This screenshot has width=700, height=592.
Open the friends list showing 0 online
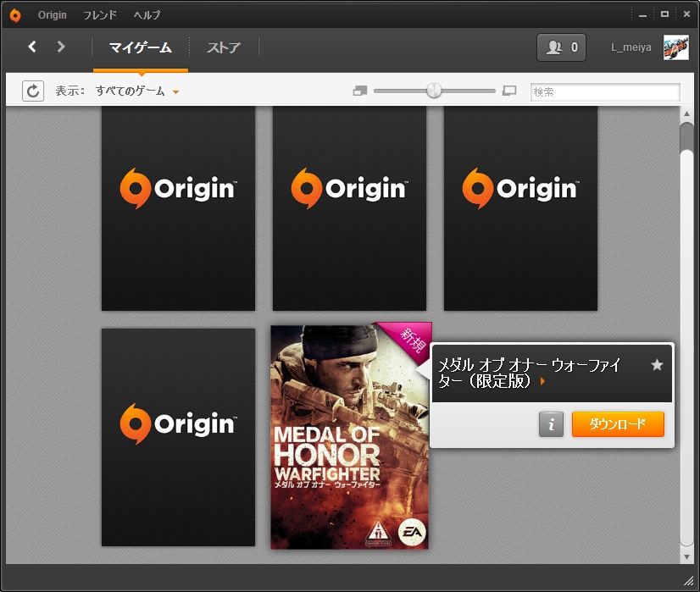[x=561, y=47]
